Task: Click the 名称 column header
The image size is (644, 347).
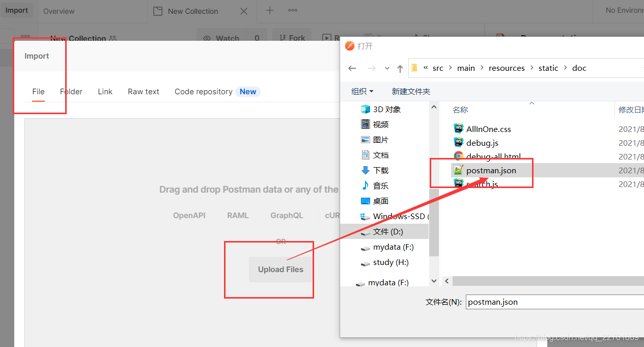Action: pyautogui.click(x=460, y=110)
